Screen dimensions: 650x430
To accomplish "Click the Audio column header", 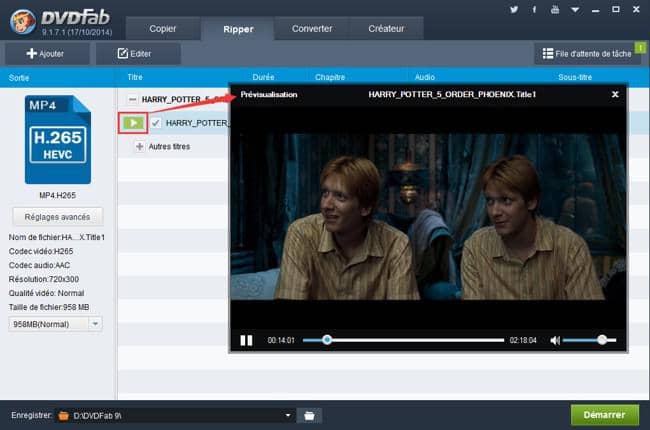I will (x=424, y=77).
